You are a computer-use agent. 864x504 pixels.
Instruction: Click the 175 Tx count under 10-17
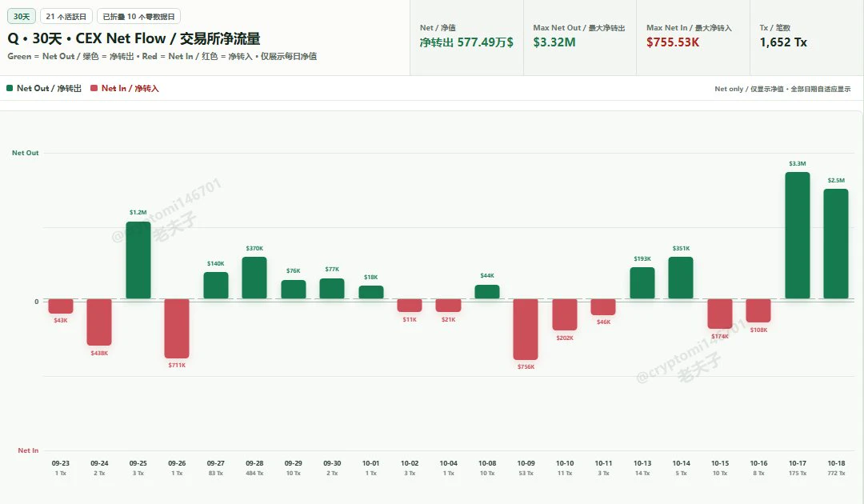[798, 473]
